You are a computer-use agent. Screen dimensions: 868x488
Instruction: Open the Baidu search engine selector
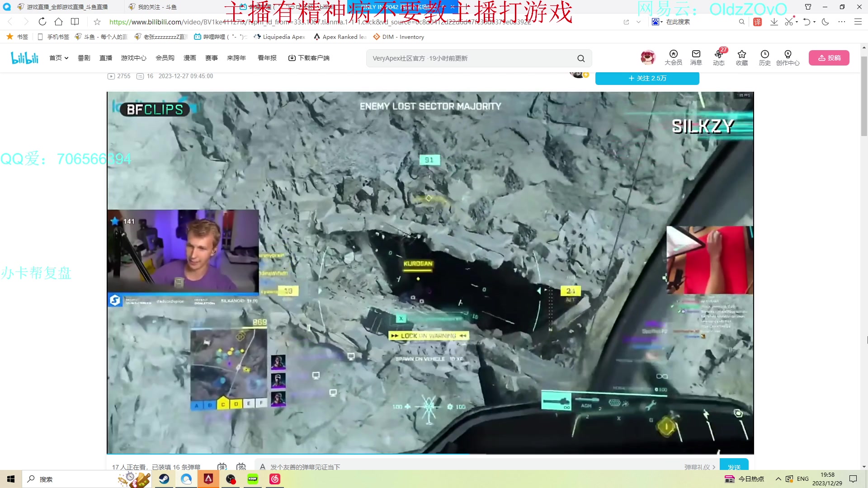[657, 22]
